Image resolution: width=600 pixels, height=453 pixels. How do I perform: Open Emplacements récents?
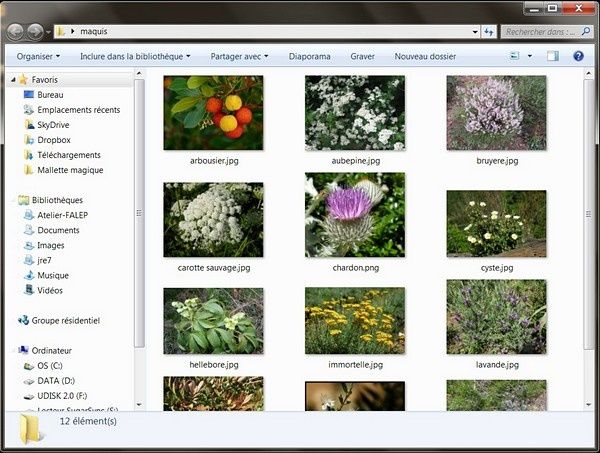(x=78, y=110)
